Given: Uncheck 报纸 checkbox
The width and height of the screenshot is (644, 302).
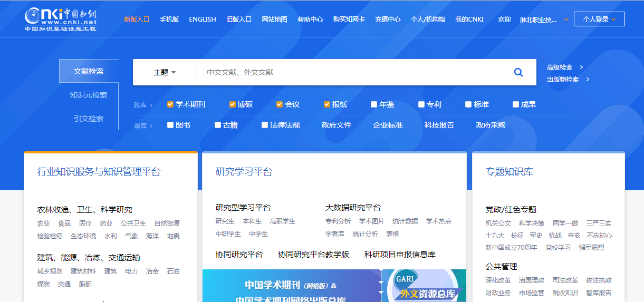Looking at the screenshot, I should (x=326, y=104).
